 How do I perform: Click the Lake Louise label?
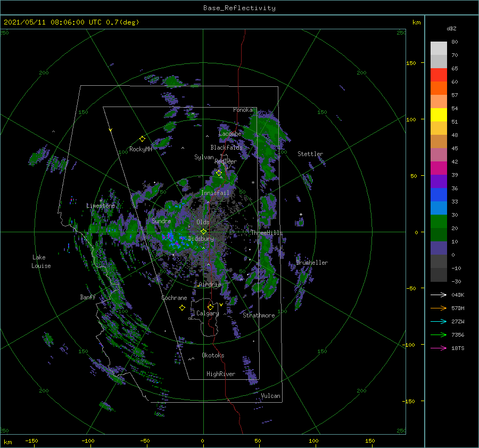pyautogui.click(x=41, y=262)
